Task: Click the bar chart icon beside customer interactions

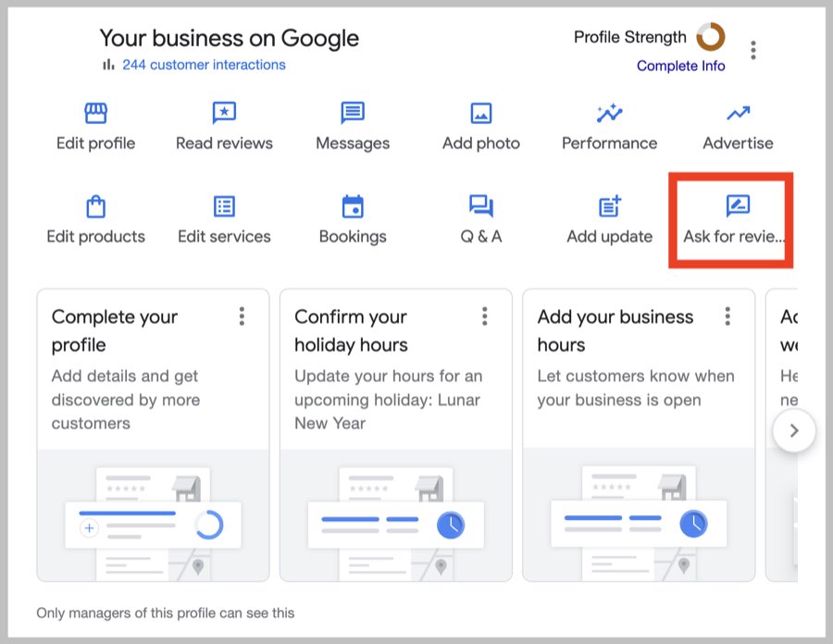Action: point(108,65)
